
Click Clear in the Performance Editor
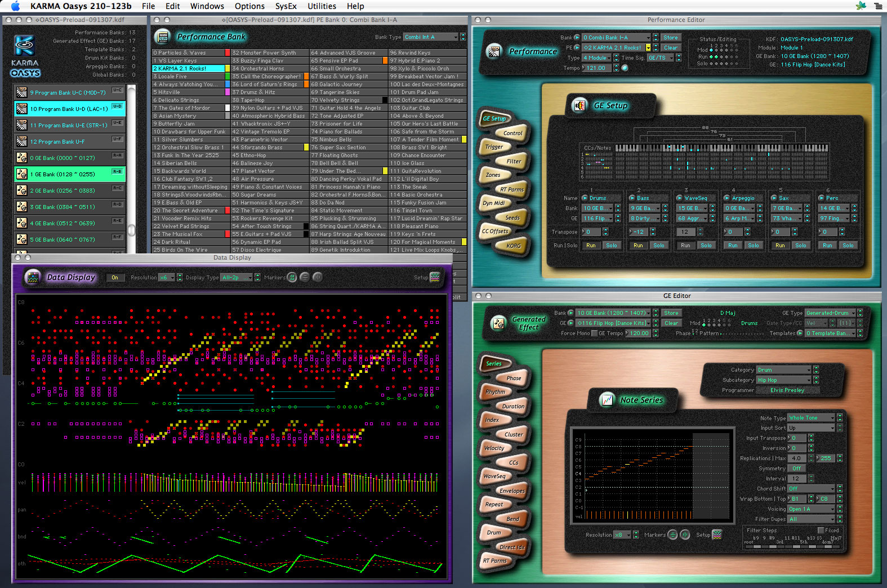(x=670, y=48)
